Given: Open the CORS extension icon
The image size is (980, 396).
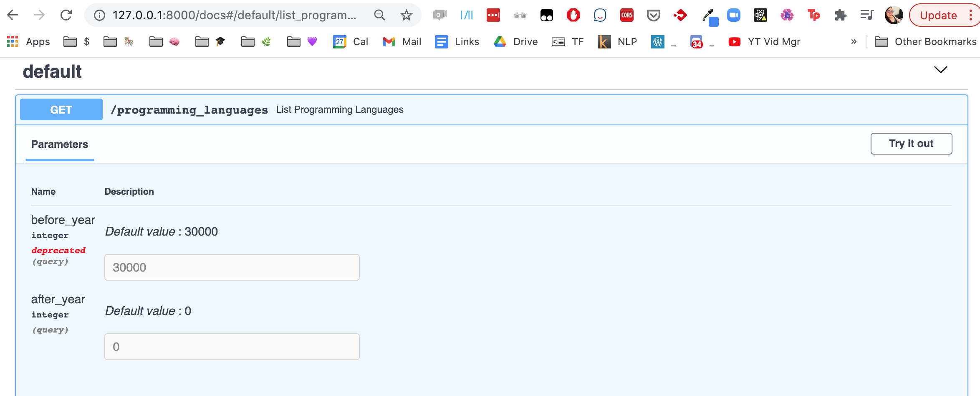Looking at the screenshot, I should pos(626,15).
